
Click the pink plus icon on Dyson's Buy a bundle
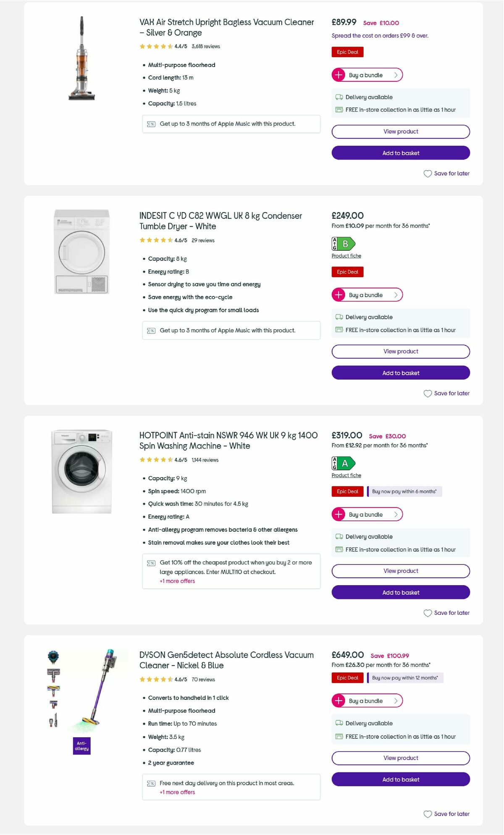click(339, 701)
